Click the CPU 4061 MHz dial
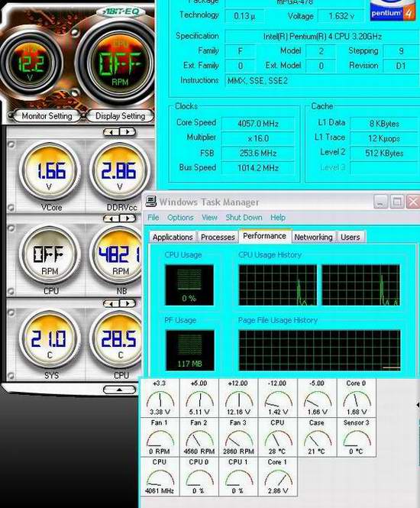The width and height of the screenshot is (420, 508). [160, 477]
